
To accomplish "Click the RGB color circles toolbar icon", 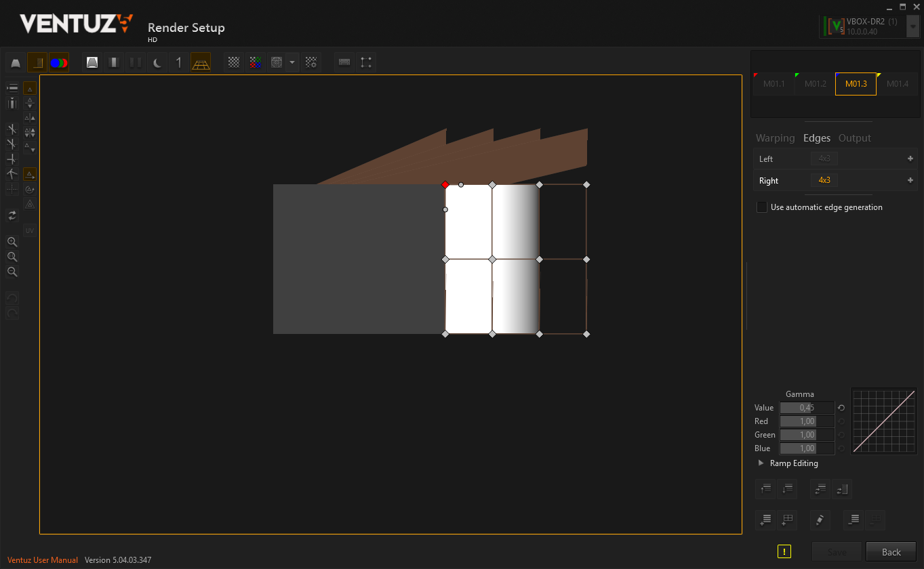I will point(59,63).
